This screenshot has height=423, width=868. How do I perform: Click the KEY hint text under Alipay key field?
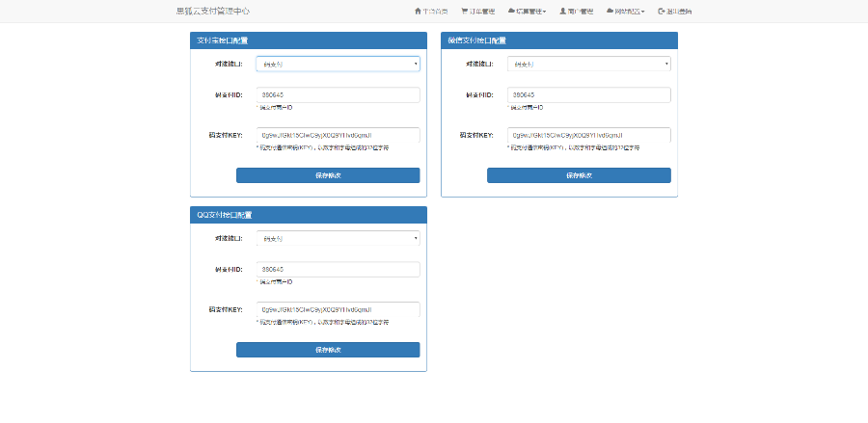pos(322,147)
